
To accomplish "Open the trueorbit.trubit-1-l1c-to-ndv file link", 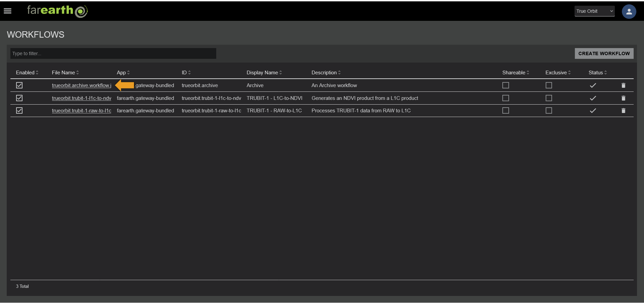I will (82, 98).
